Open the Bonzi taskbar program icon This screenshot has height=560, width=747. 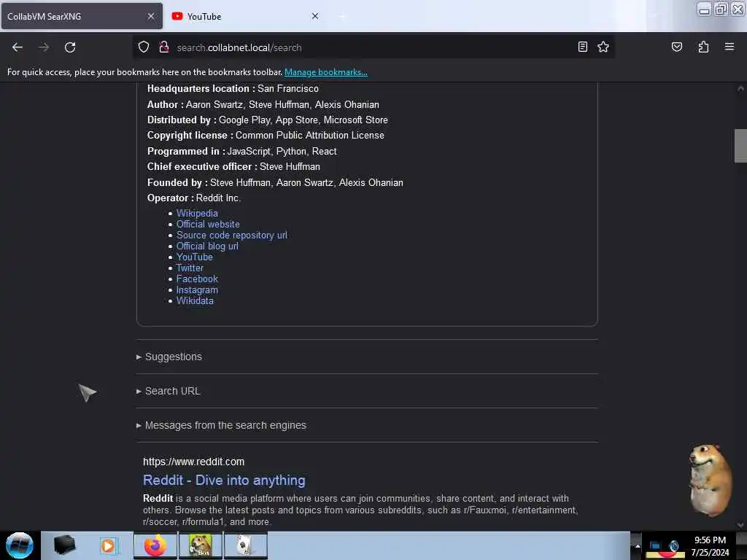(200, 545)
